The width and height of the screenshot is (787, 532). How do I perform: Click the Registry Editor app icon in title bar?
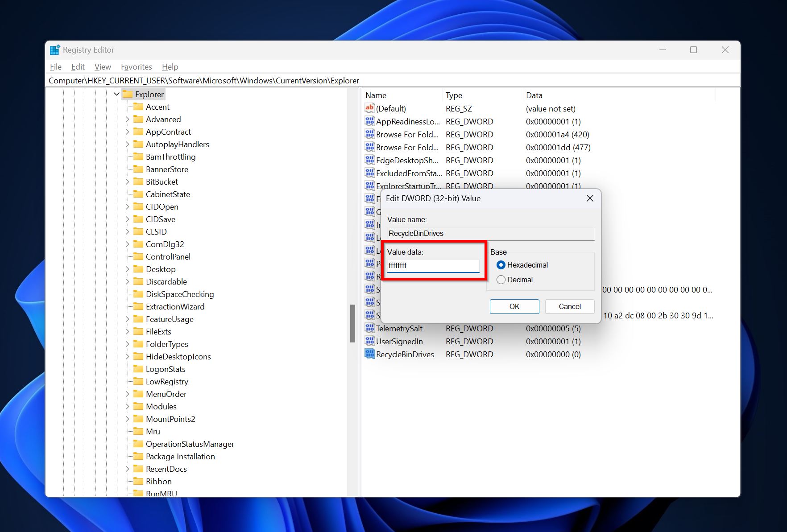click(x=55, y=50)
